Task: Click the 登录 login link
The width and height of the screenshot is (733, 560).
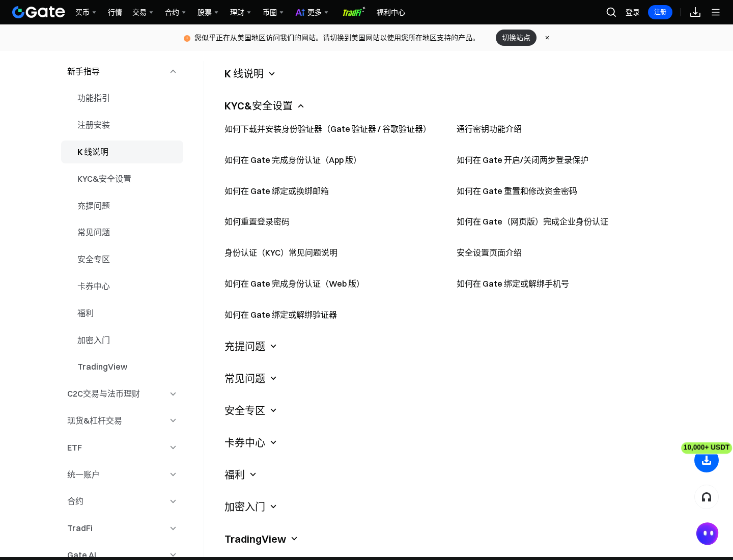Action: pyautogui.click(x=633, y=12)
